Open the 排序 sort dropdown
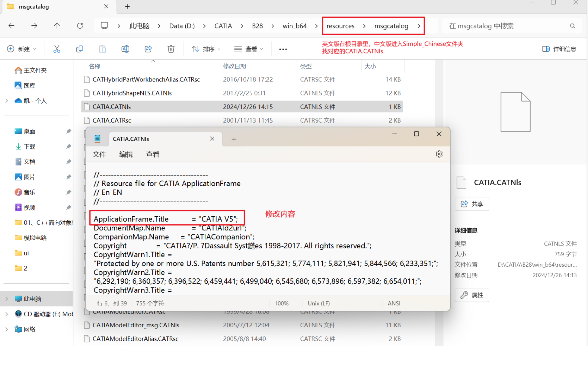 point(206,49)
